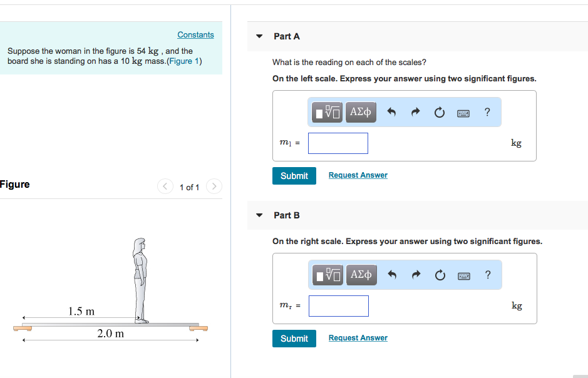
Task: Request Answer for Part B
Action: 358,338
